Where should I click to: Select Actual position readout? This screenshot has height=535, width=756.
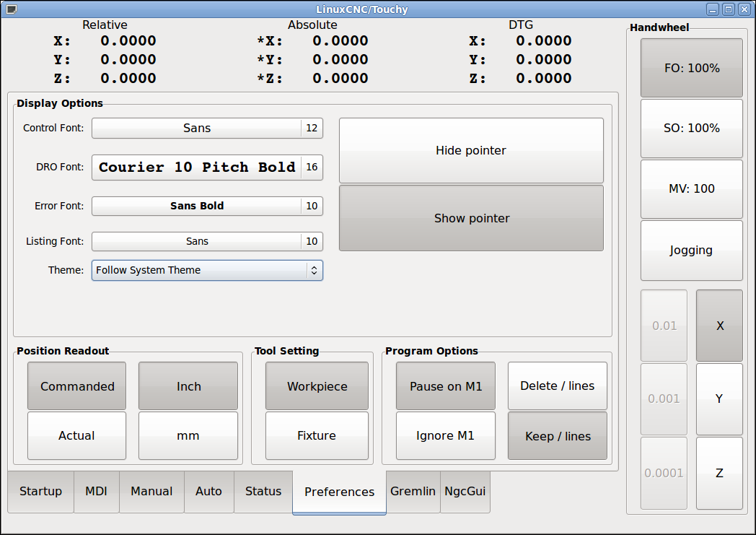pyautogui.click(x=76, y=435)
